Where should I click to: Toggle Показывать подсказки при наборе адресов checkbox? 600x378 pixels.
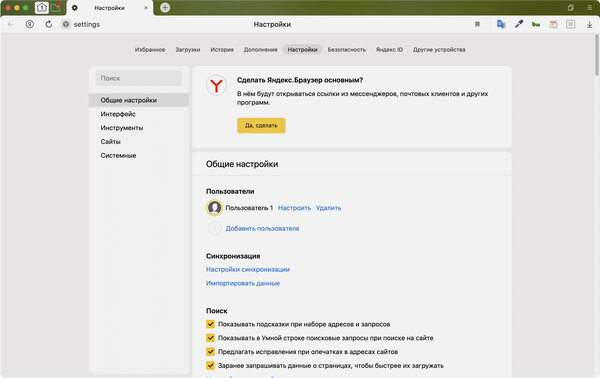(210, 324)
